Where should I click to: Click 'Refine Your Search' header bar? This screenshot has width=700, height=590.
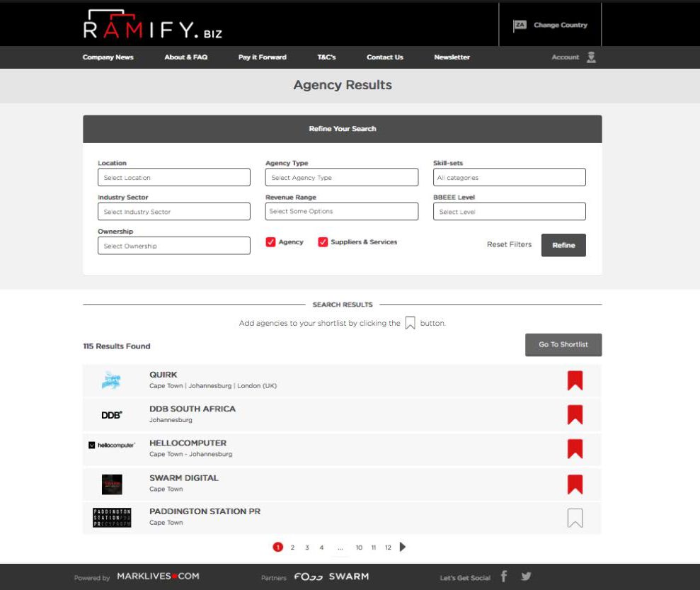tap(343, 129)
